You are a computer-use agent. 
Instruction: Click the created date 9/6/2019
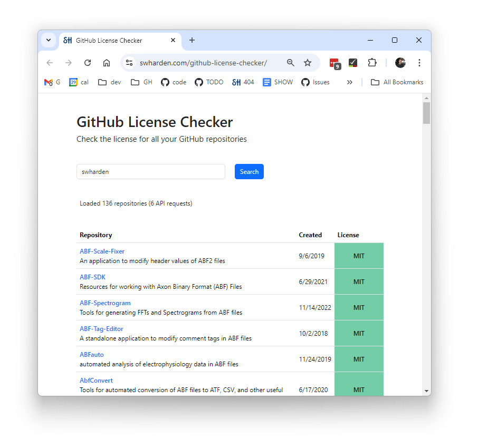[312, 256]
